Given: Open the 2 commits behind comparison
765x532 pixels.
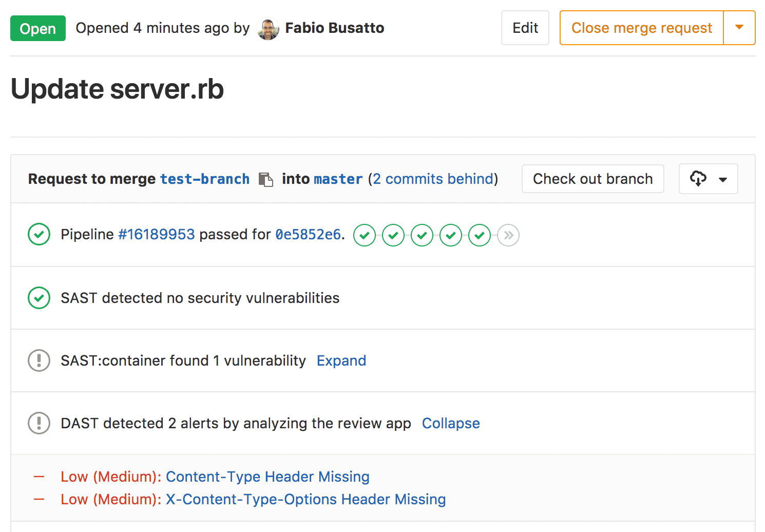Looking at the screenshot, I should [x=433, y=179].
